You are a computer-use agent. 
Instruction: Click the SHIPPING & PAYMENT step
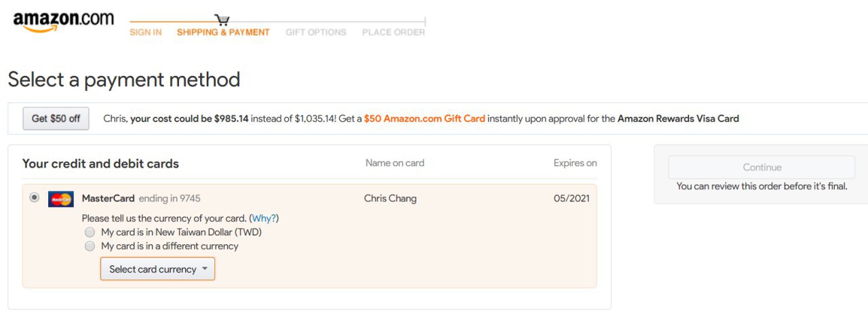pyautogui.click(x=223, y=32)
